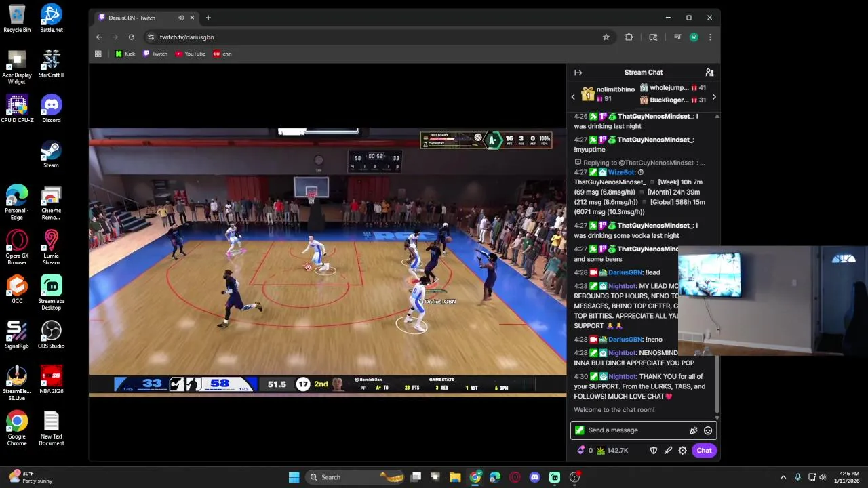Open File Explorer from taskbar
868x488 pixels.
click(455, 477)
